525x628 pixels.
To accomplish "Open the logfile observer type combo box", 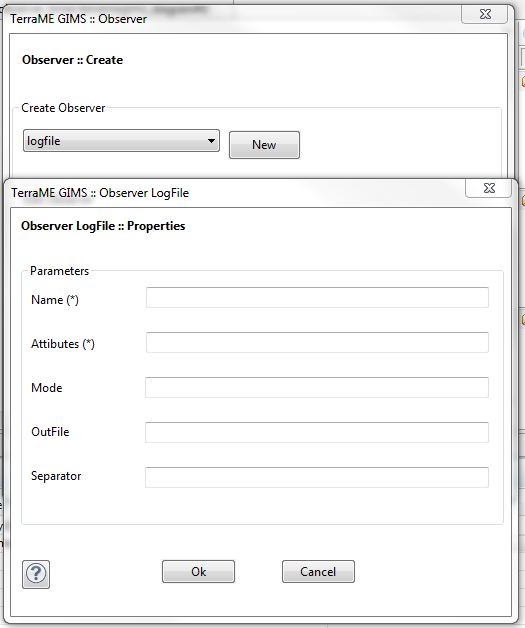I will (x=121, y=141).
